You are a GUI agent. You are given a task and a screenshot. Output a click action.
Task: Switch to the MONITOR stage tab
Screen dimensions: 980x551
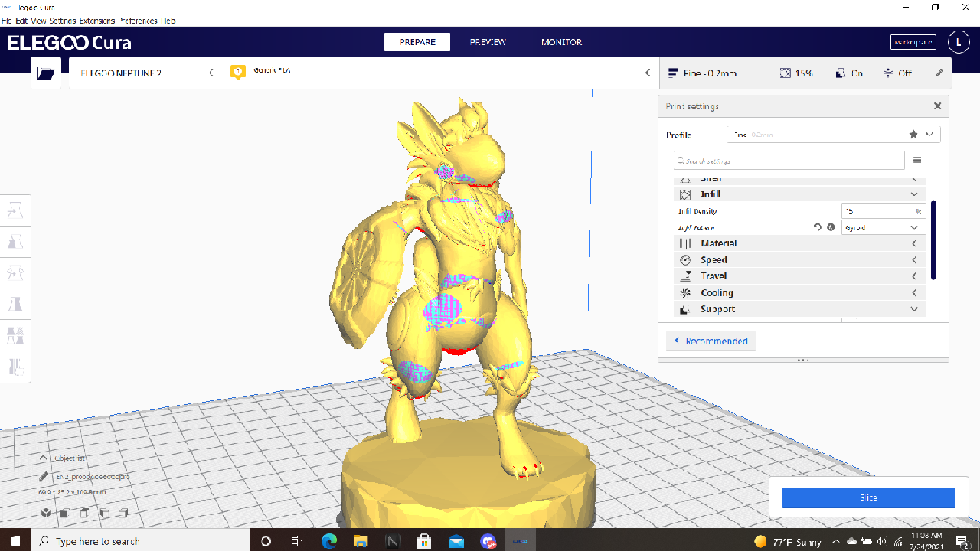point(562,42)
